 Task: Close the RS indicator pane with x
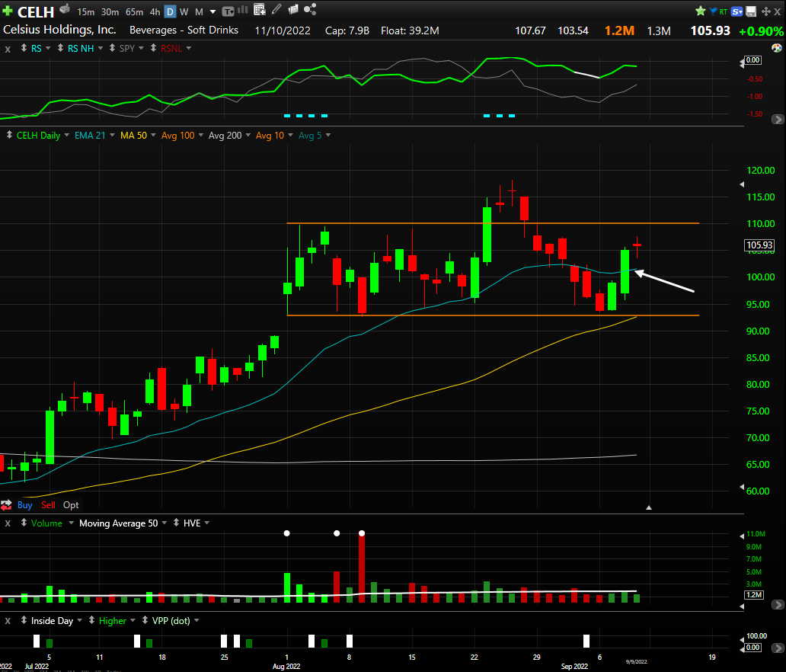coord(8,49)
